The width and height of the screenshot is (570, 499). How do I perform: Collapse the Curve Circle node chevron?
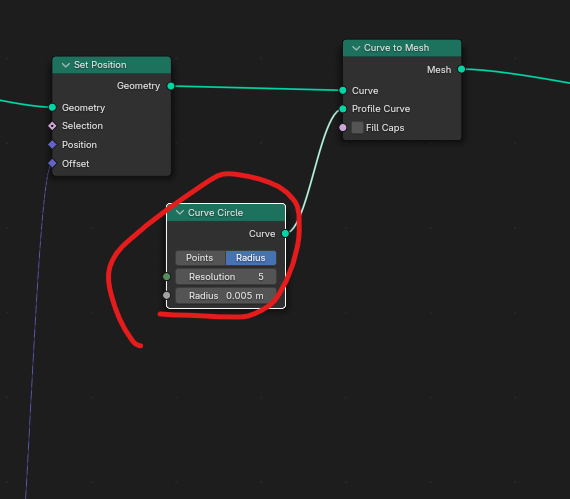tap(180, 212)
